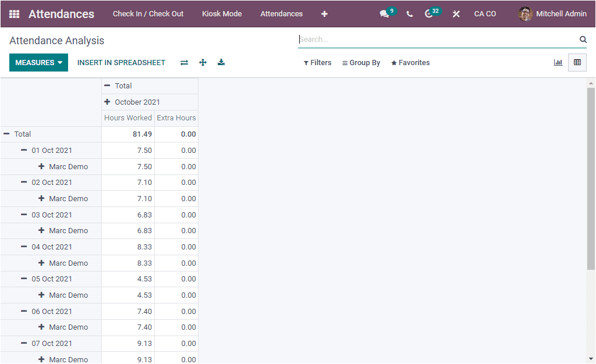
Task: Open the Check In / Check Out page
Action: [x=148, y=13]
